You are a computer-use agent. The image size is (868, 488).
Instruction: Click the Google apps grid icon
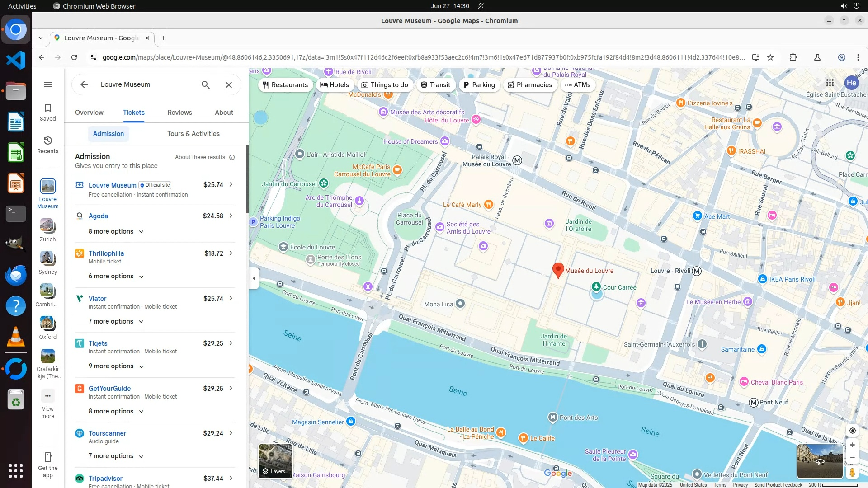830,83
